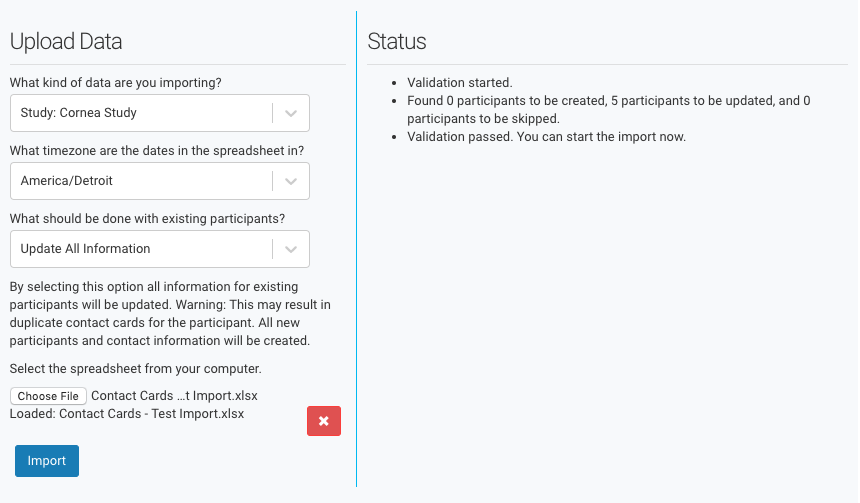Start the upload with the Import button
Screen dimensions: 860x503
(47, 461)
